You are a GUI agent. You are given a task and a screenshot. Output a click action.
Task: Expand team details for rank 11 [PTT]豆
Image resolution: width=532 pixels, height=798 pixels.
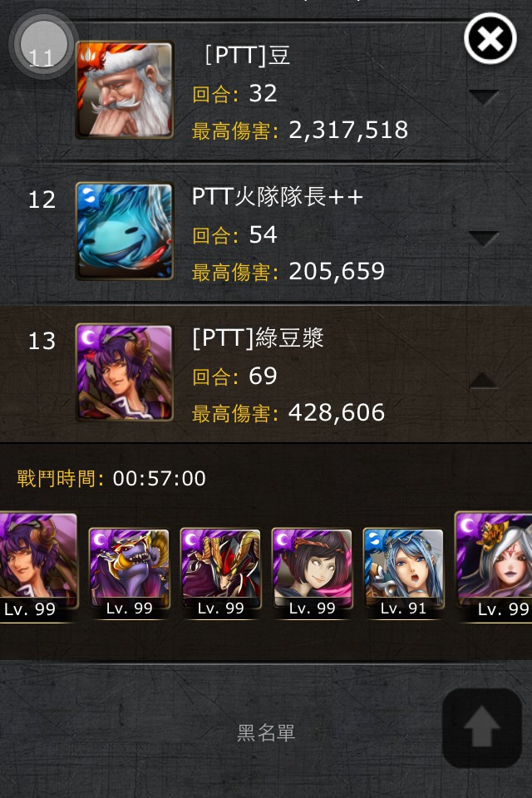click(x=483, y=96)
